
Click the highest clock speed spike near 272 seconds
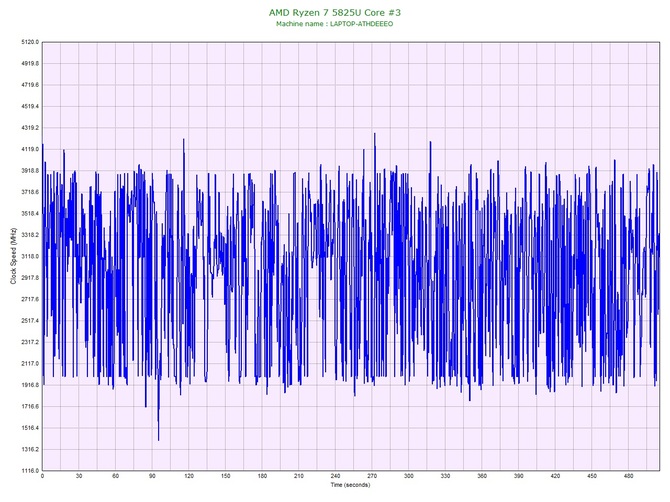click(375, 134)
